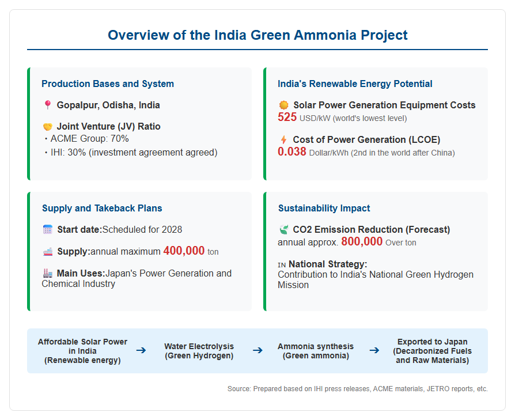This screenshot has width=515, height=420.
Task: Click the Sustainability Impact heading
Action: 324,208
